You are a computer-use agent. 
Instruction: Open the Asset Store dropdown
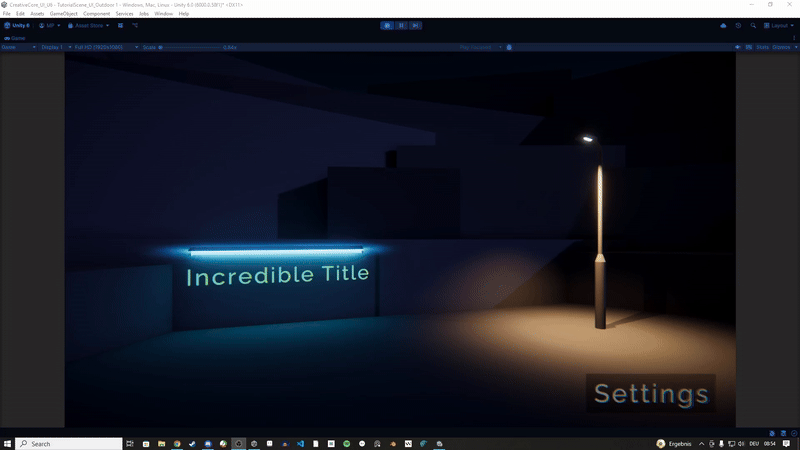tap(90, 25)
